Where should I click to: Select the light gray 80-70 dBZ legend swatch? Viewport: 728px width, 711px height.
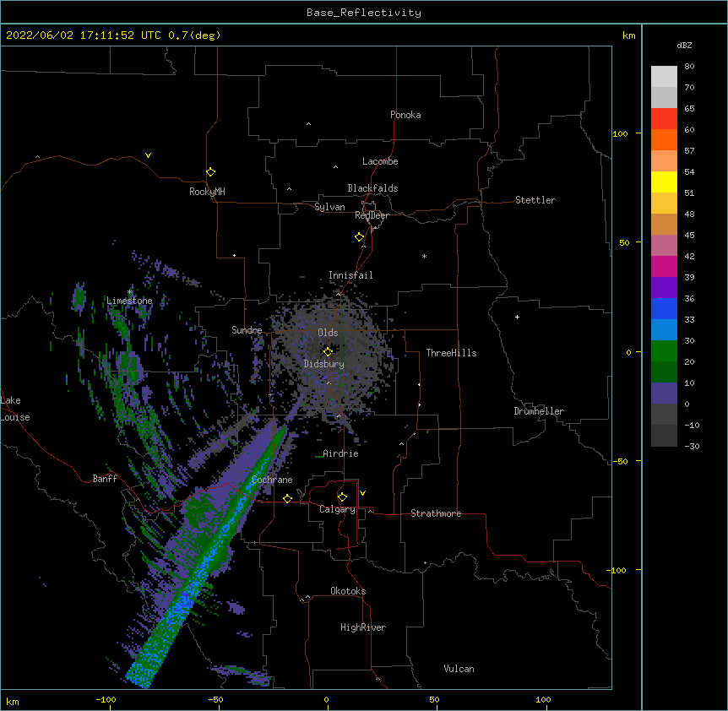click(664, 77)
